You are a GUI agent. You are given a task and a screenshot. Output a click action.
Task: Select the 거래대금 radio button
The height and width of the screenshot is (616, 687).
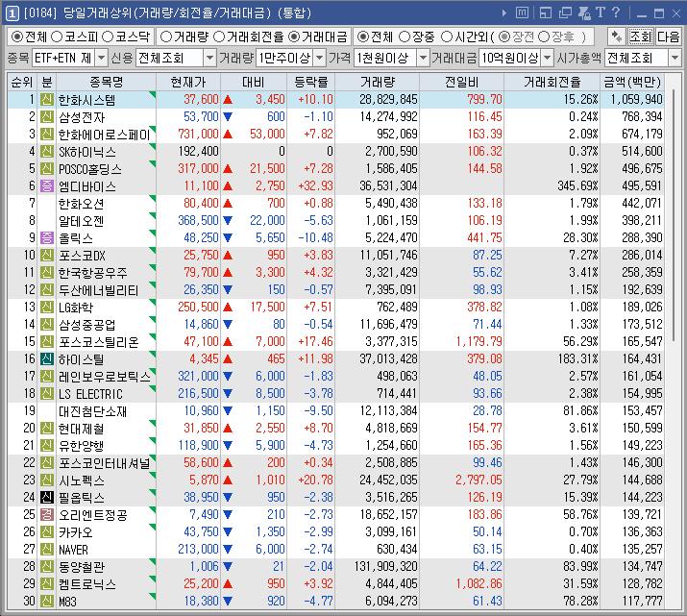[x=294, y=37]
